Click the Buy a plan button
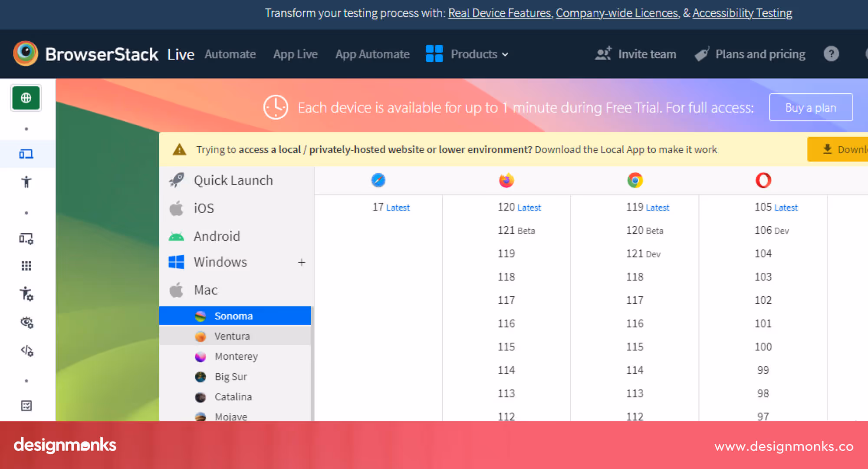The width and height of the screenshot is (868, 469). click(810, 107)
